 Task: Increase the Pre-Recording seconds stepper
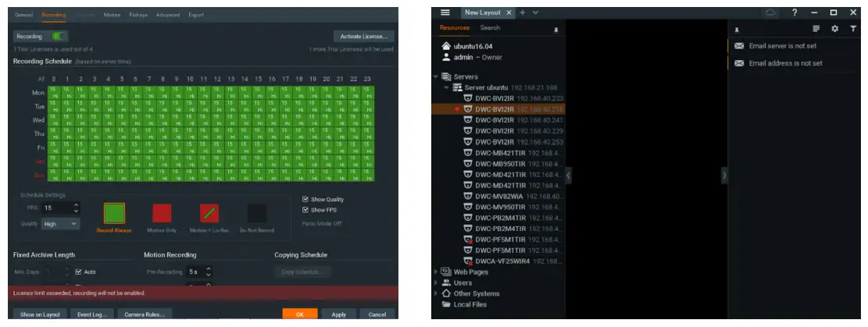click(x=209, y=269)
